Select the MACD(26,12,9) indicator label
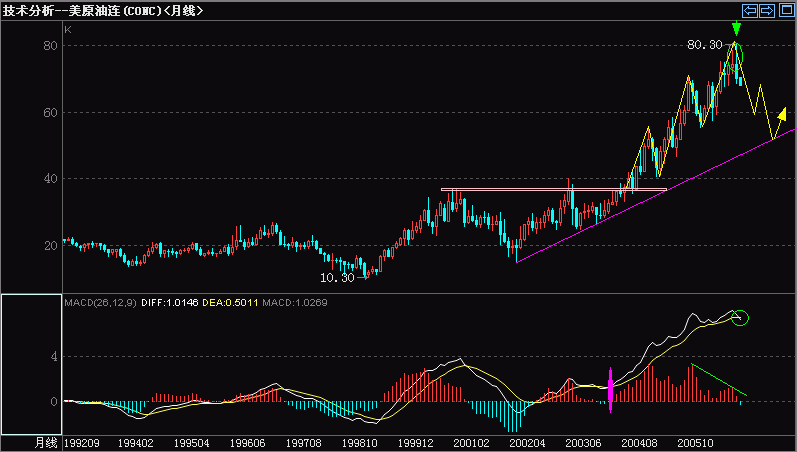Viewport: 797px width, 452px height. (100, 303)
